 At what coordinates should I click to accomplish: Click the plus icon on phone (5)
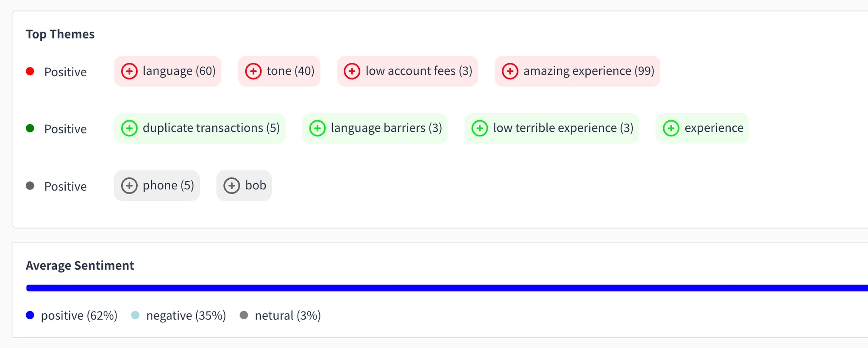click(129, 186)
